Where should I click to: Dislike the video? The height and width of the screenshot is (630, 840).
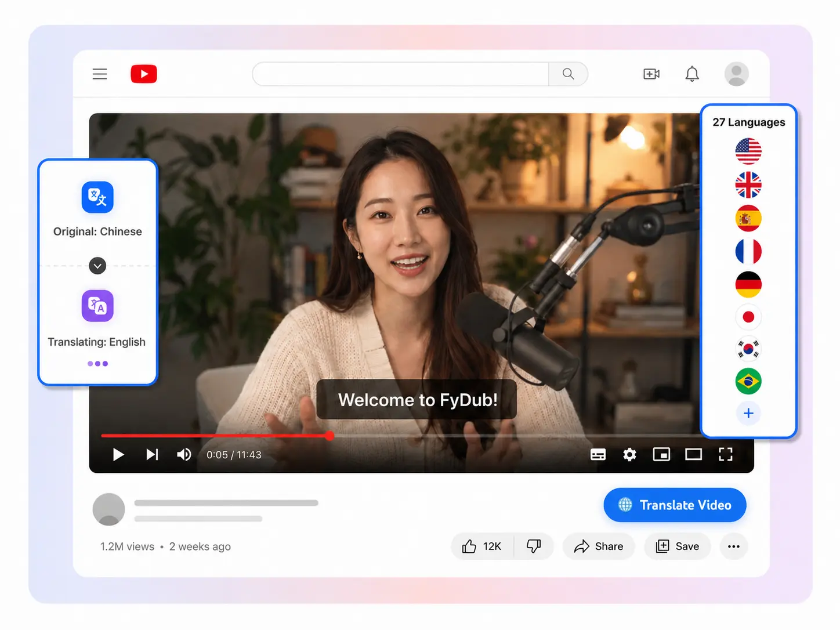(534, 546)
